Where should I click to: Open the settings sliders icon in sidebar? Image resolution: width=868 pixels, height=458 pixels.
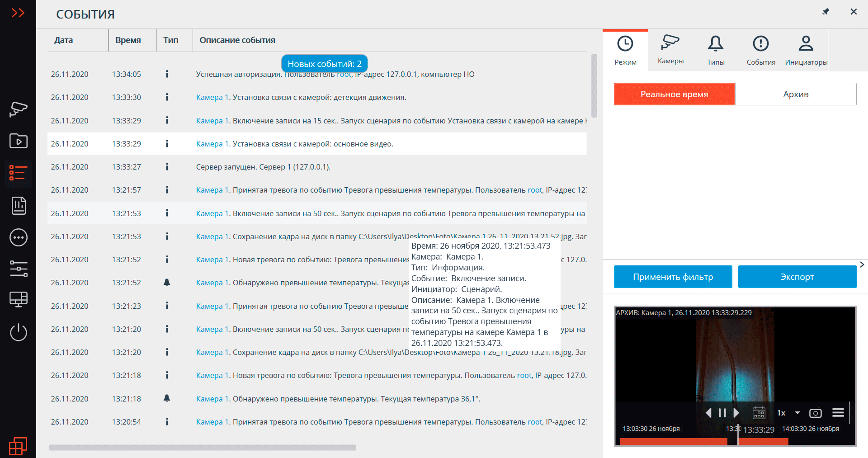point(19,269)
